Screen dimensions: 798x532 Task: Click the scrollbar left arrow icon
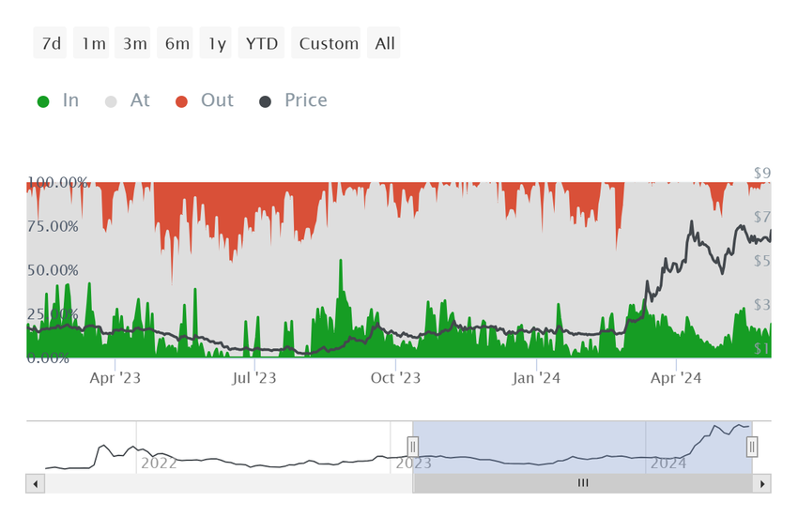click(35, 484)
